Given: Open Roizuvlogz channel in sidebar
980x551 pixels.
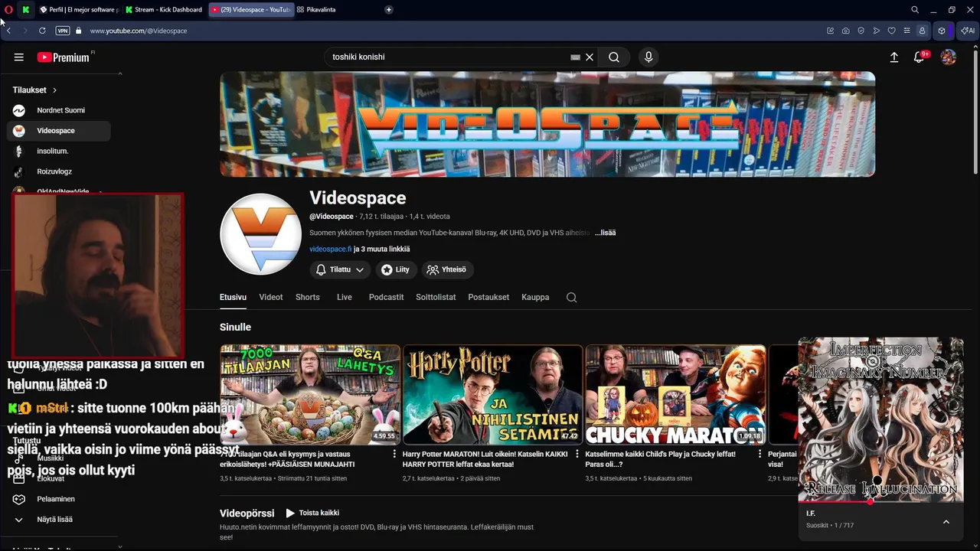Looking at the screenshot, I should [59, 172].
